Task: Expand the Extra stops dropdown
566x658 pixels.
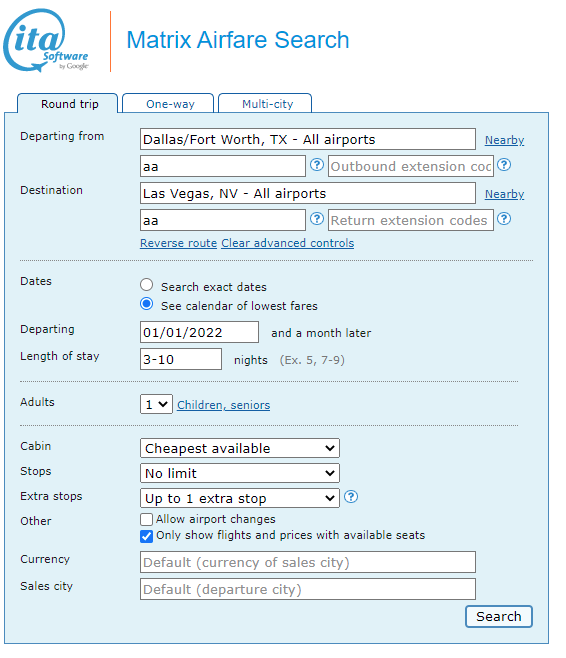Action: 240,498
